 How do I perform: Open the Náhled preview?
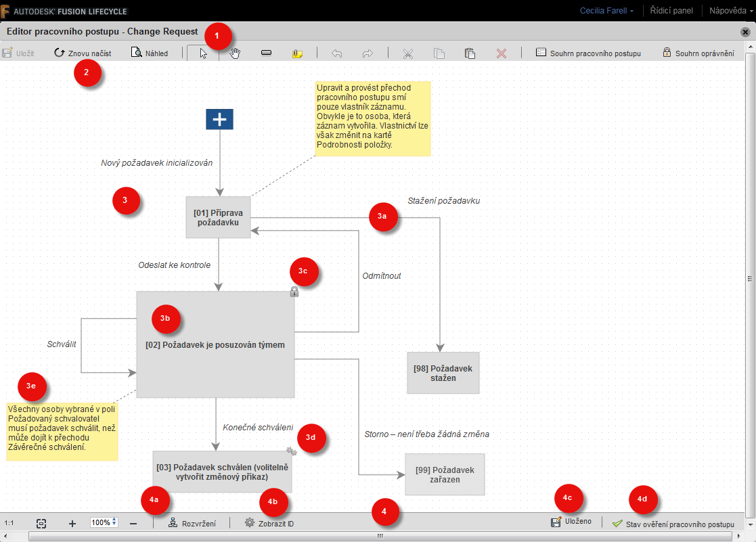[150, 53]
